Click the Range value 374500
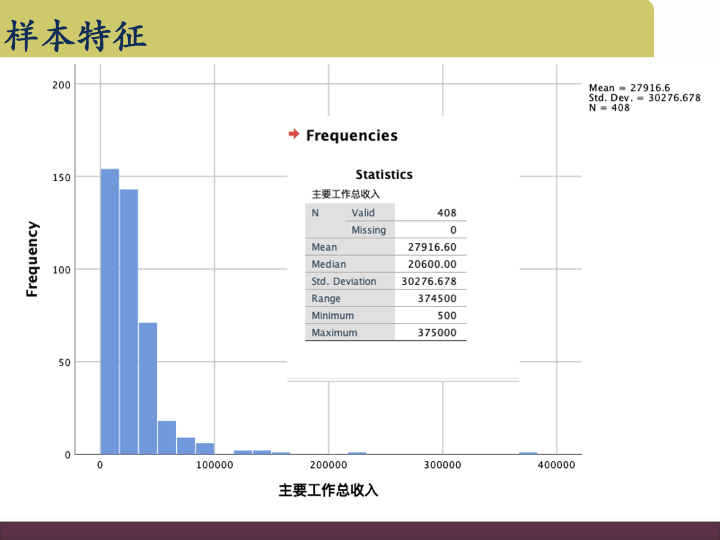Image resolution: width=720 pixels, height=540 pixels. (x=437, y=299)
